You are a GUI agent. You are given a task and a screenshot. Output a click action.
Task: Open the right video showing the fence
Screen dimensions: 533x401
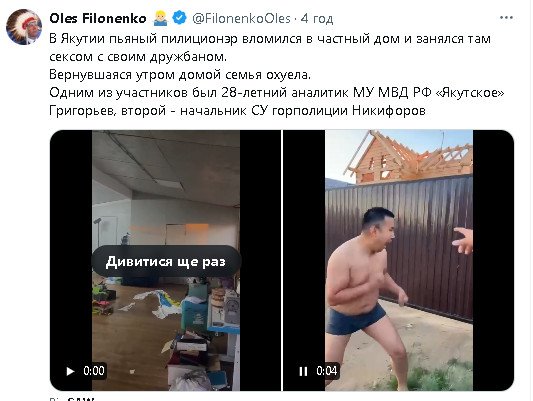coord(398,260)
